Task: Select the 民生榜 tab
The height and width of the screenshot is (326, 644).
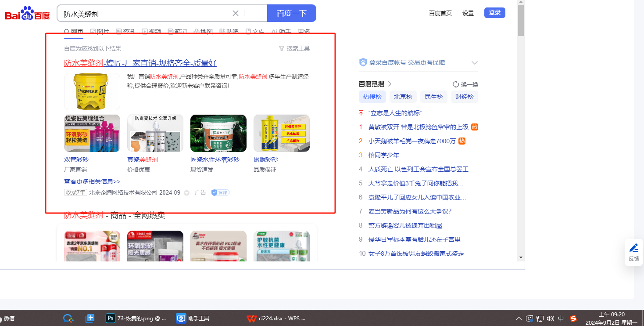Action: 433,97
